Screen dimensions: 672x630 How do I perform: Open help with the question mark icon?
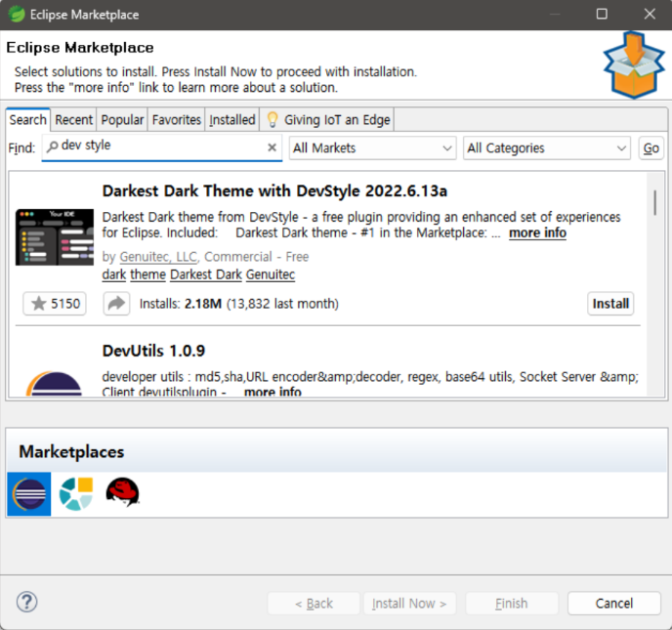(27, 602)
